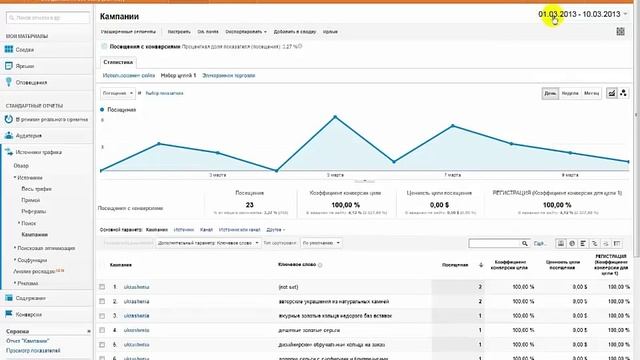Open the Содержание content icon

point(9,298)
